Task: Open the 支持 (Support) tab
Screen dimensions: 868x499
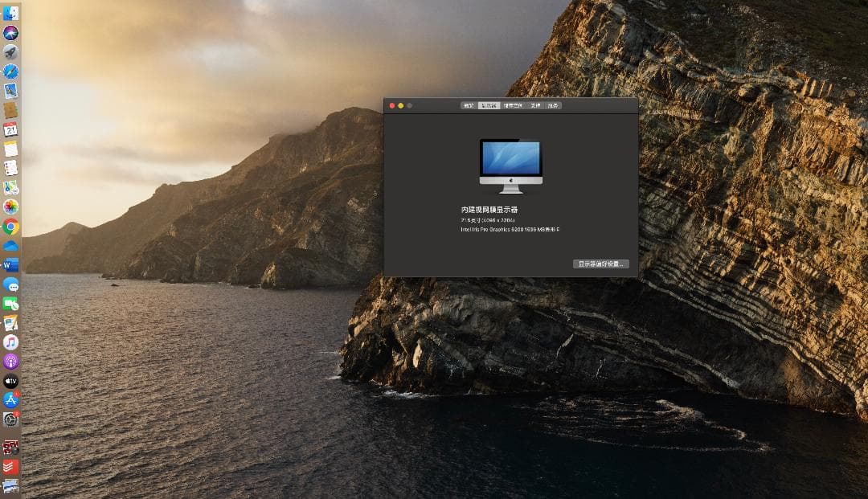Action: click(x=534, y=105)
